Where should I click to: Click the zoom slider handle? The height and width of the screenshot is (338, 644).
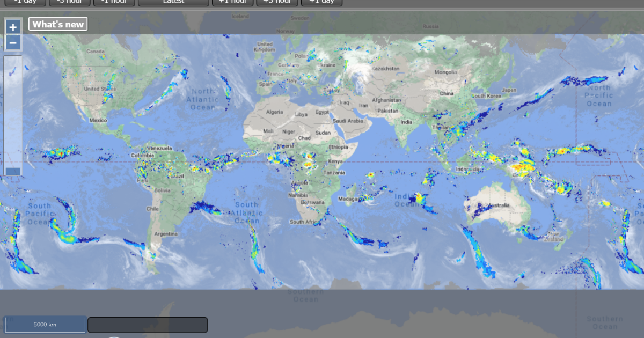(13, 171)
